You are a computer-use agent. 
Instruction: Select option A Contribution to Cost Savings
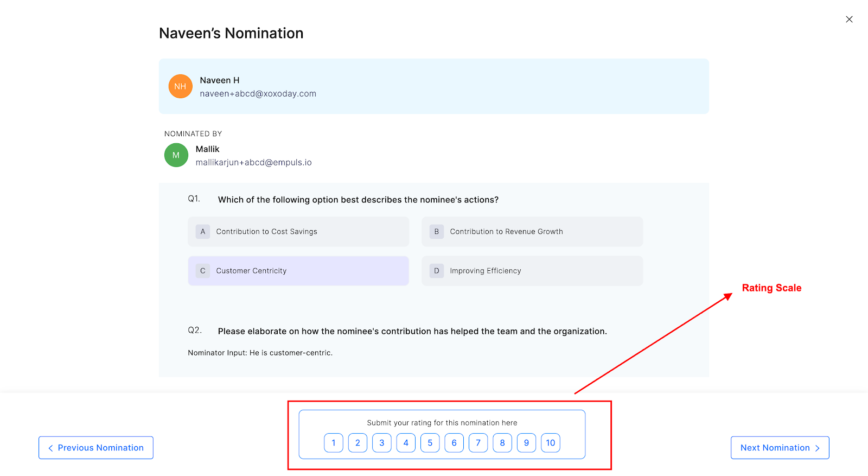pos(298,232)
